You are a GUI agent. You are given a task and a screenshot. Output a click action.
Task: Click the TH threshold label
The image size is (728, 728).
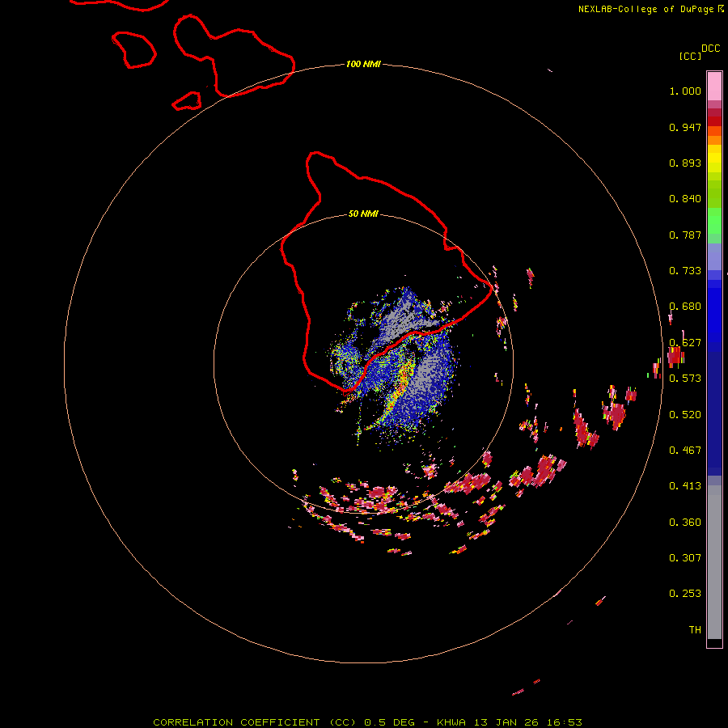[x=695, y=630]
